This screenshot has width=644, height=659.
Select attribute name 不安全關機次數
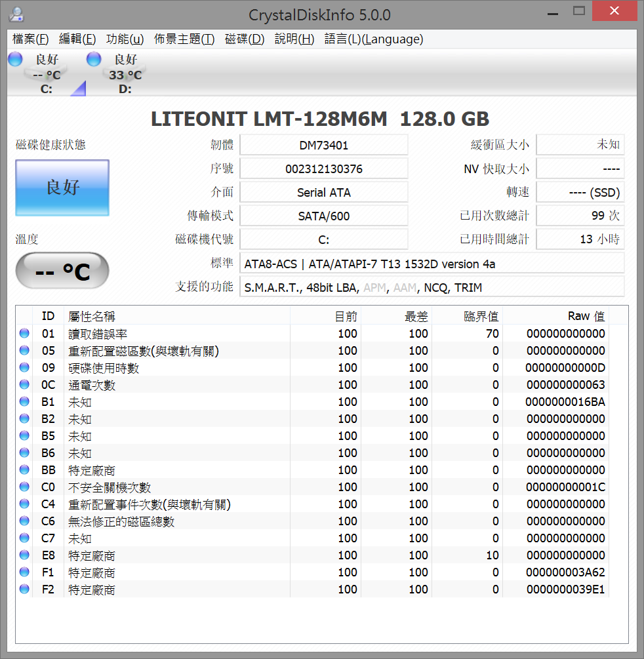pos(110,487)
